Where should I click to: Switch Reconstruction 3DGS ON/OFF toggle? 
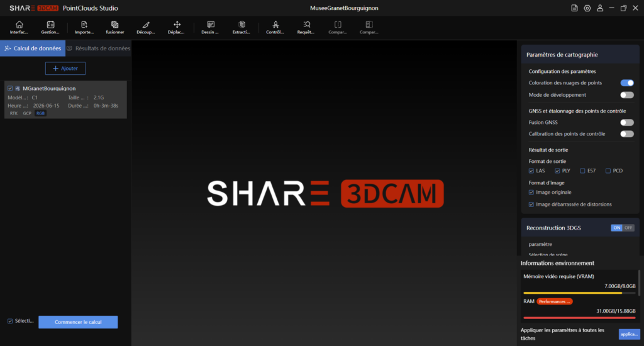[x=622, y=228]
